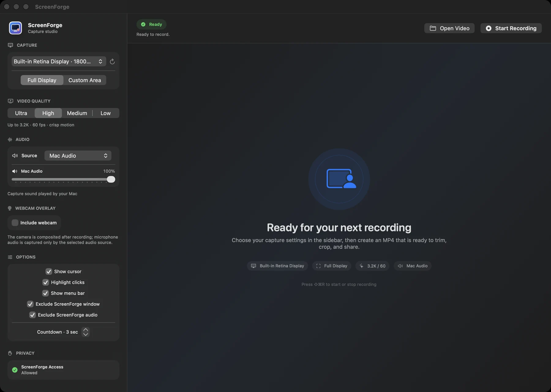
Task: Open the Built-in Retina Display dropdown
Action: pos(59,61)
